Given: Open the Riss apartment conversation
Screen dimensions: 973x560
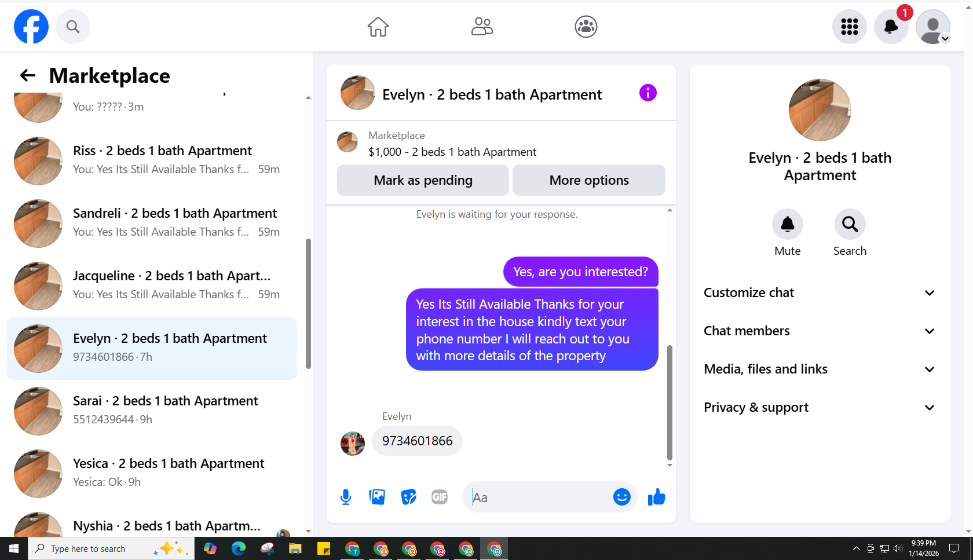Looking at the screenshot, I should tap(152, 160).
